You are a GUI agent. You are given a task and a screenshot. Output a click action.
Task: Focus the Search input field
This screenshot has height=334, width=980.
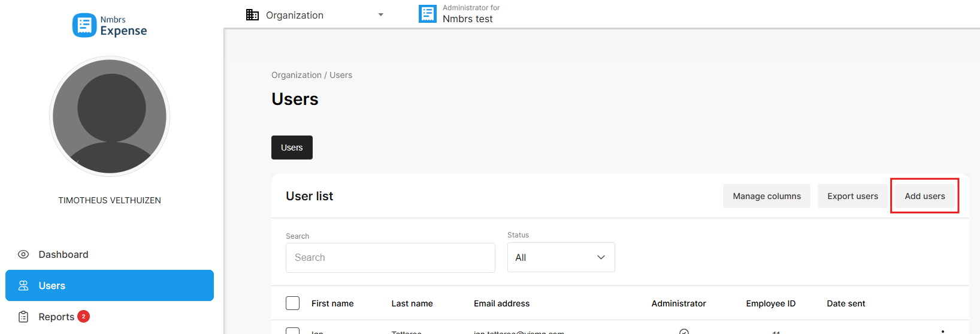tap(391, 258)
